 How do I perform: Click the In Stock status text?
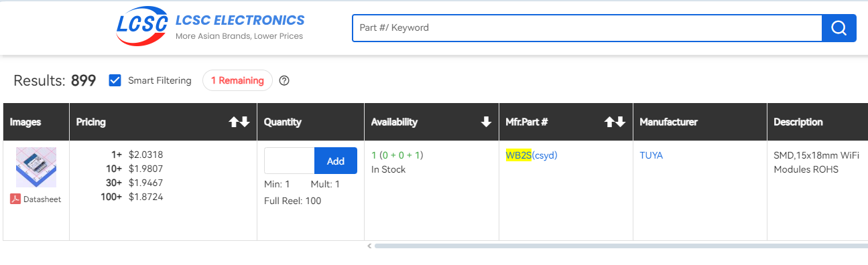(x=389, y=169)
